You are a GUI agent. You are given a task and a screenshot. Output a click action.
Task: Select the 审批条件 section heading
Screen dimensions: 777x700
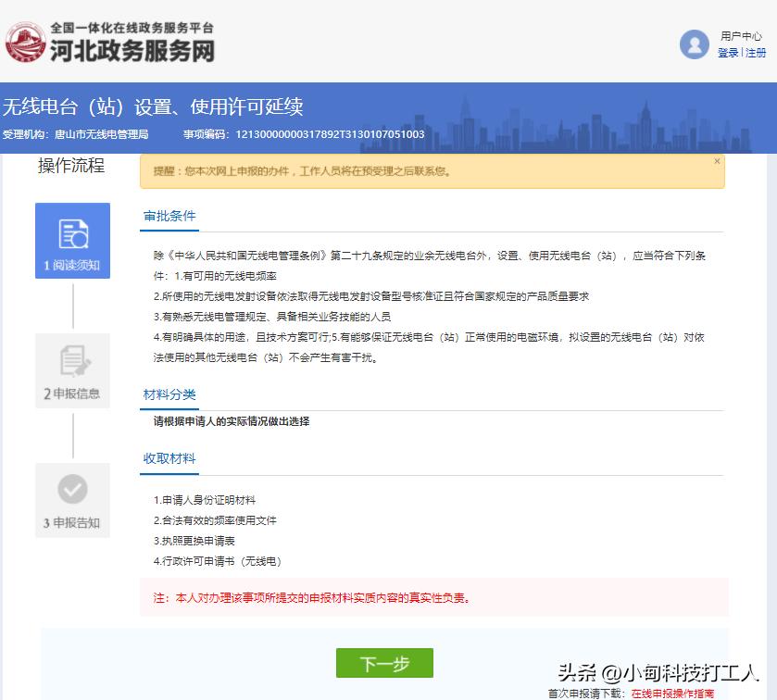click(x=169, y=217)
